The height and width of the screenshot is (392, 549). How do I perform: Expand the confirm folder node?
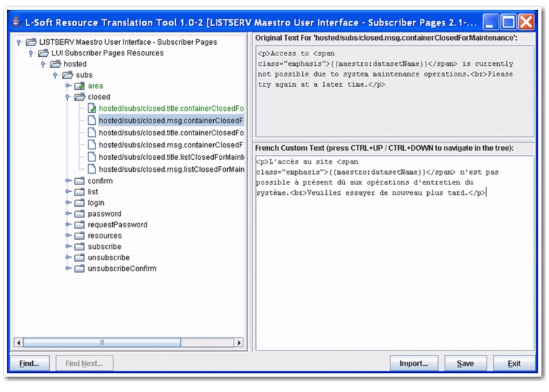(x=68, y=181)
